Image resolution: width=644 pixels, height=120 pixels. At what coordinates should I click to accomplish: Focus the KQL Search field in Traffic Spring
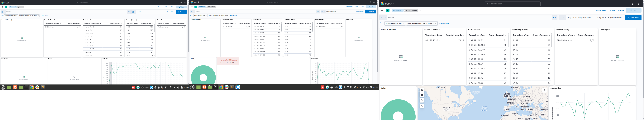(469, 18)
